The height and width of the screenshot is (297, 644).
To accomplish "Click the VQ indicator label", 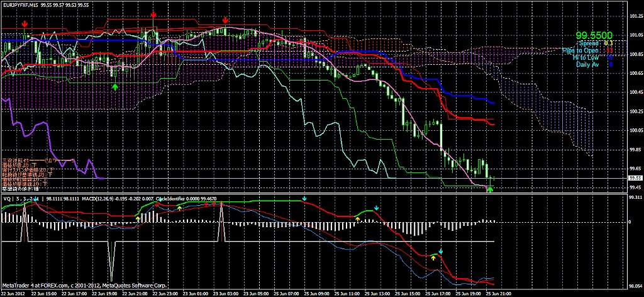I will pos(6,199).
